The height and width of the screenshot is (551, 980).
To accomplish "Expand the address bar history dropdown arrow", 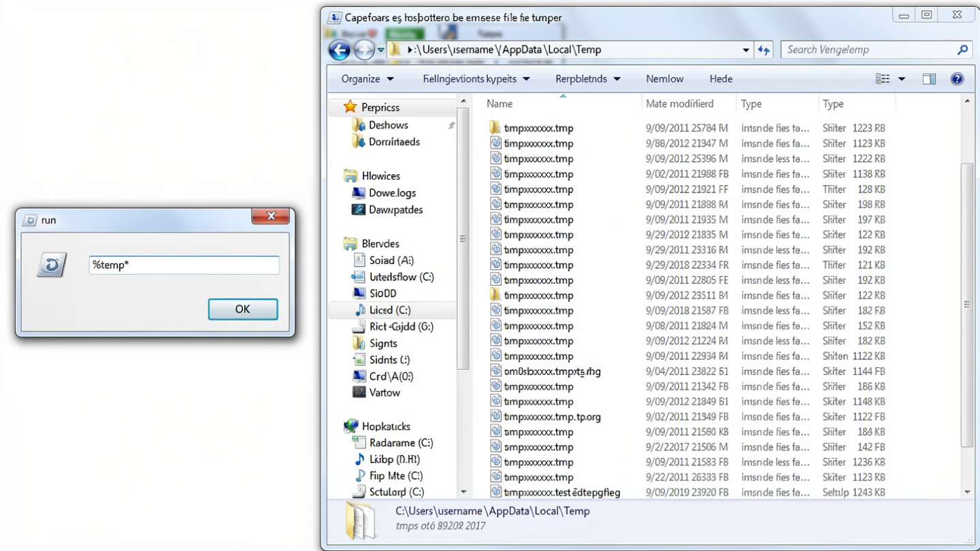I will click(x=746, y=50).
